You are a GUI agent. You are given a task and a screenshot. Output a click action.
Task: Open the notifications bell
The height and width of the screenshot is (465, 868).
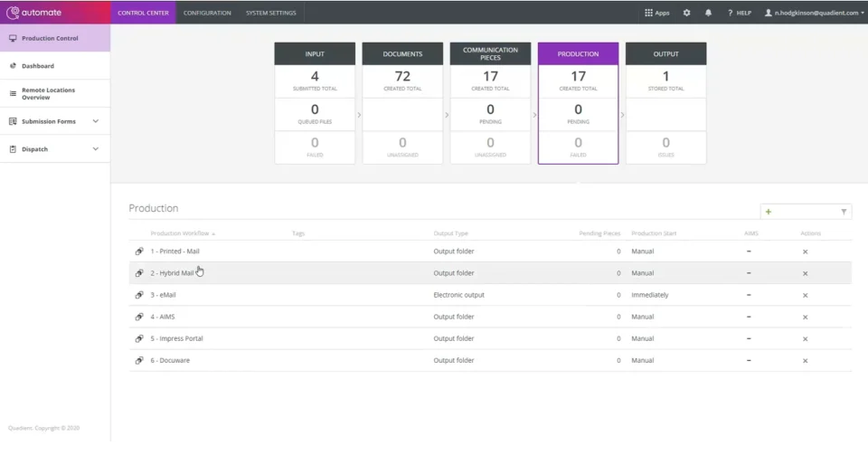708,13
